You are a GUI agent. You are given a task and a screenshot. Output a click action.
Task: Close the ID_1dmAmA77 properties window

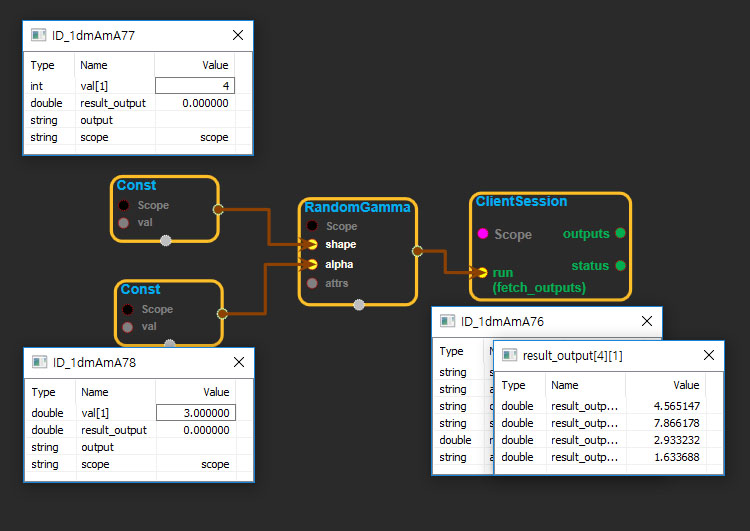point(237,35)
